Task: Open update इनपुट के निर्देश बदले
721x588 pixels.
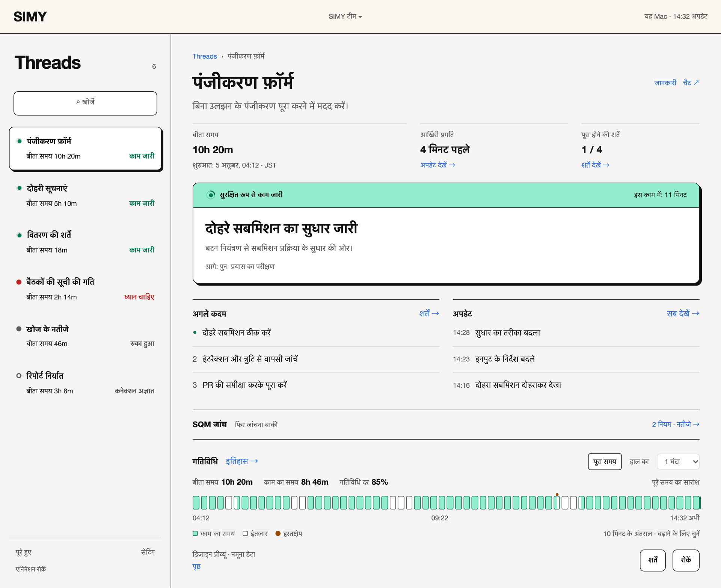Action: (576, 359)
